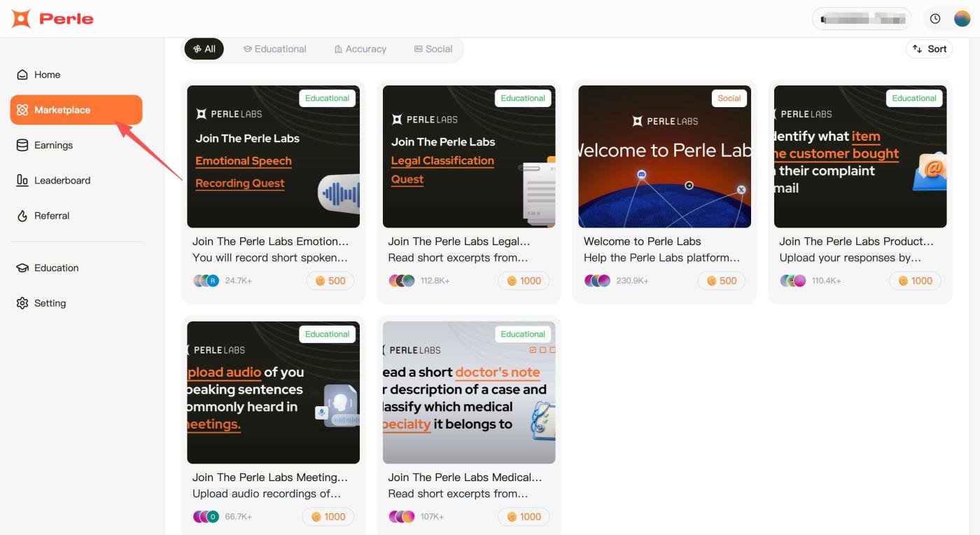The height and width of the screenshot is (535, 980).
Task: Filter by Accuracy tab
Action: [360, 49]
